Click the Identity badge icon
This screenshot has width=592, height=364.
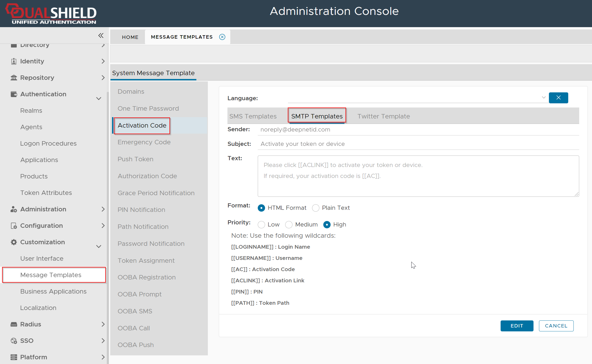tap(14, 61)
